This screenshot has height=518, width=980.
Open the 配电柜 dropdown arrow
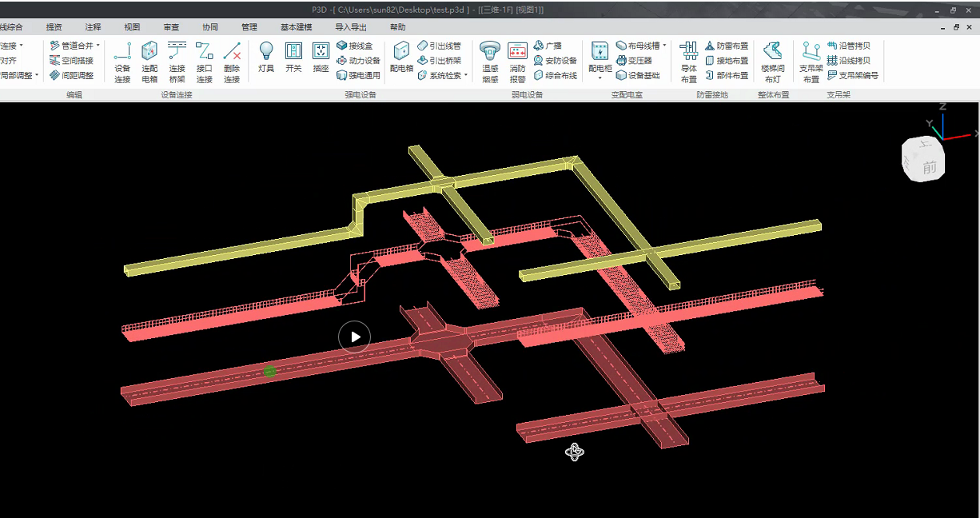point(600,79)
